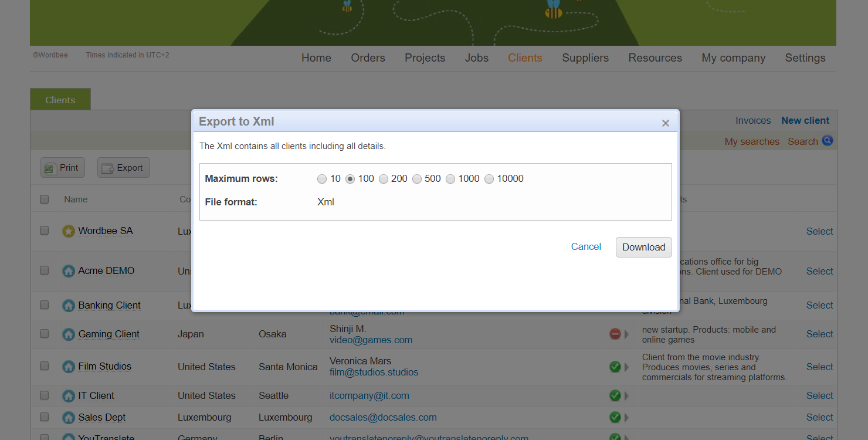
Task: Click the house icon next to IT Client
Action: click(69, 396)
